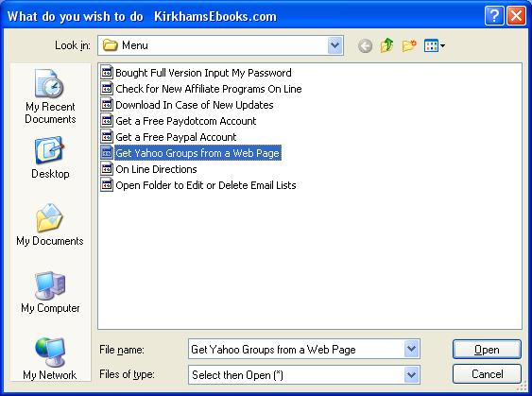Cancel the dialog

[487, 374]
